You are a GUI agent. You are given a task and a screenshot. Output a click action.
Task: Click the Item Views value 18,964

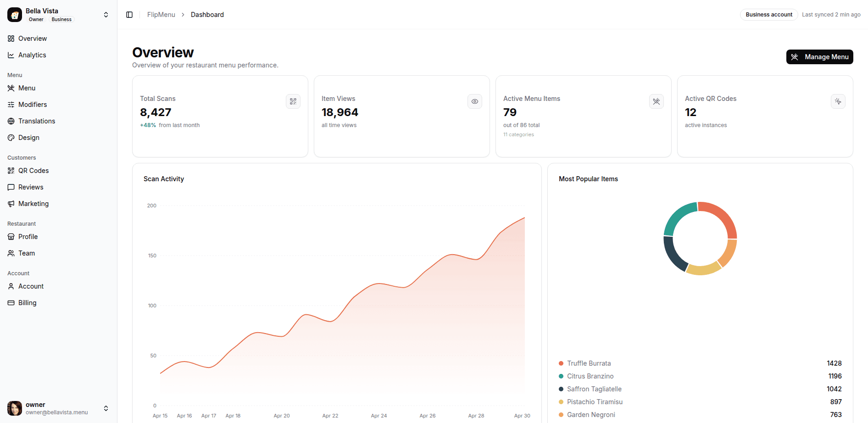coord(340,112)
